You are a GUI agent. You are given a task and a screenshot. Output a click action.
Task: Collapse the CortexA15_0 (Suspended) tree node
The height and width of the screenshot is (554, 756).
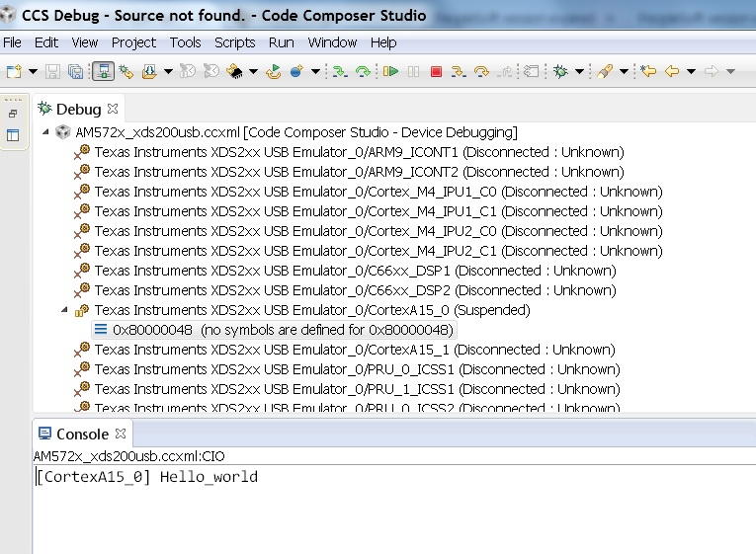[65, 310]
